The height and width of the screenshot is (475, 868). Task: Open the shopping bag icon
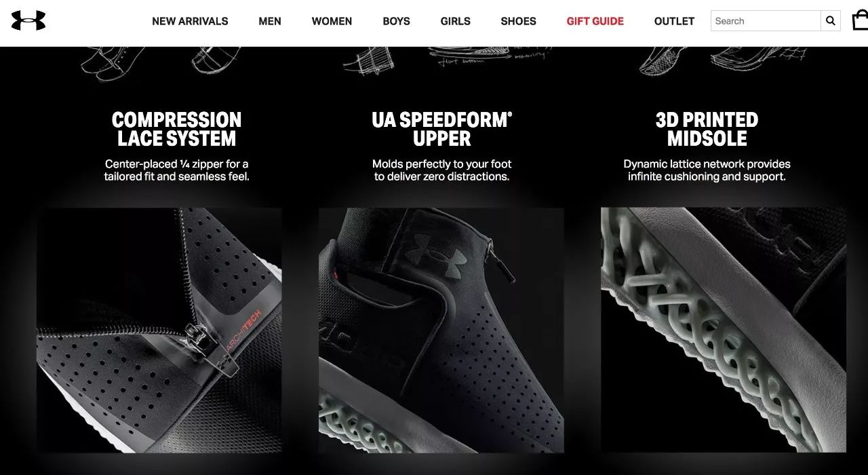860,20
